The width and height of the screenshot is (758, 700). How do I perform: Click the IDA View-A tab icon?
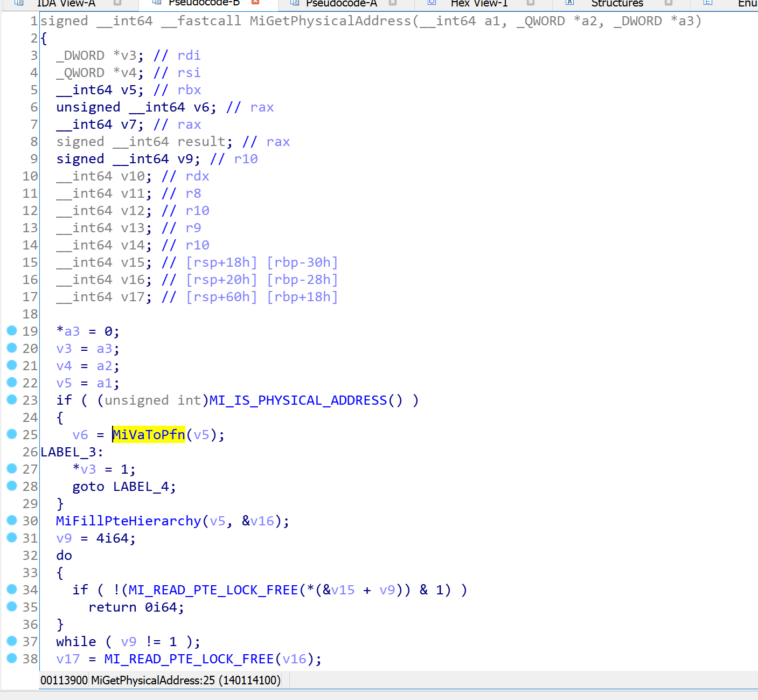[19, 3]
